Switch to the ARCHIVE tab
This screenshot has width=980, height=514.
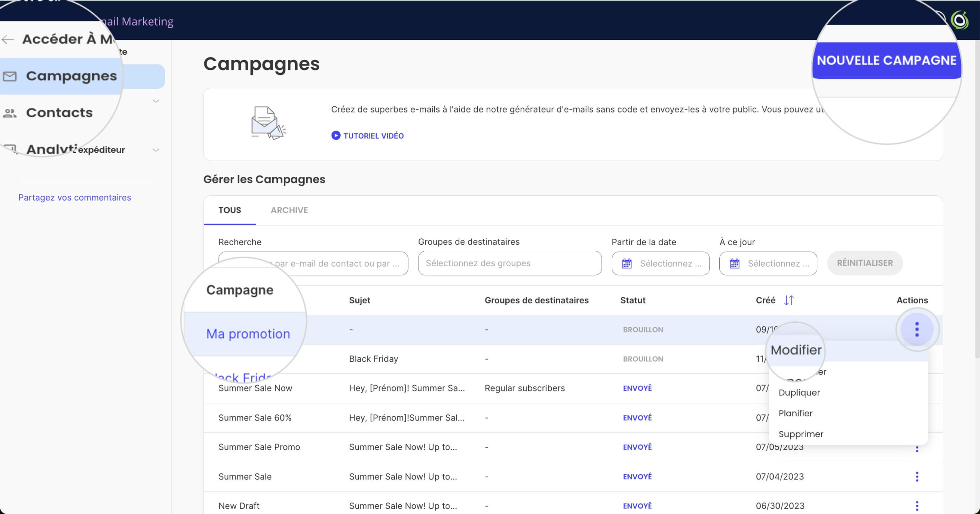(289, 210)
